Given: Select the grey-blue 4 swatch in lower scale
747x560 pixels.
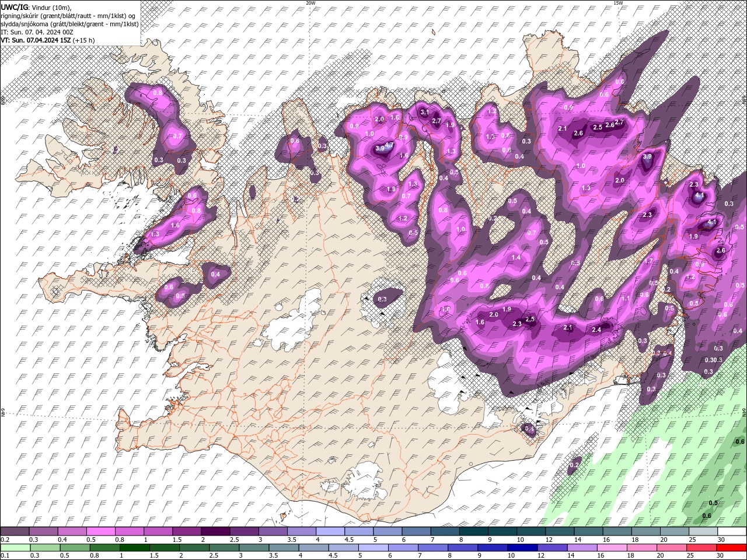Looking at the screenshot, I should [313, 548].
